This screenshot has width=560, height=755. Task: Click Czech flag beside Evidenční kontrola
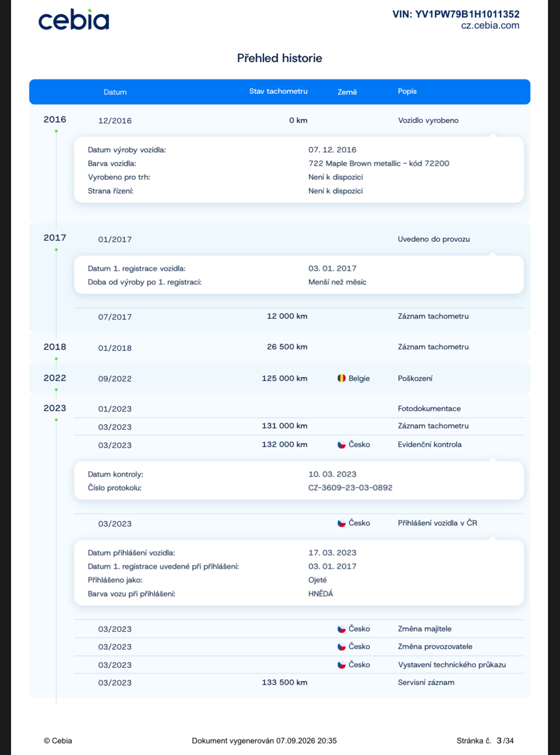point(342,444)
